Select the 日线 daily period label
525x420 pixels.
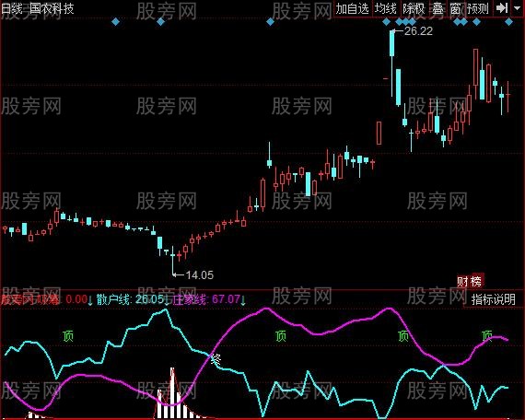[11, 8]
